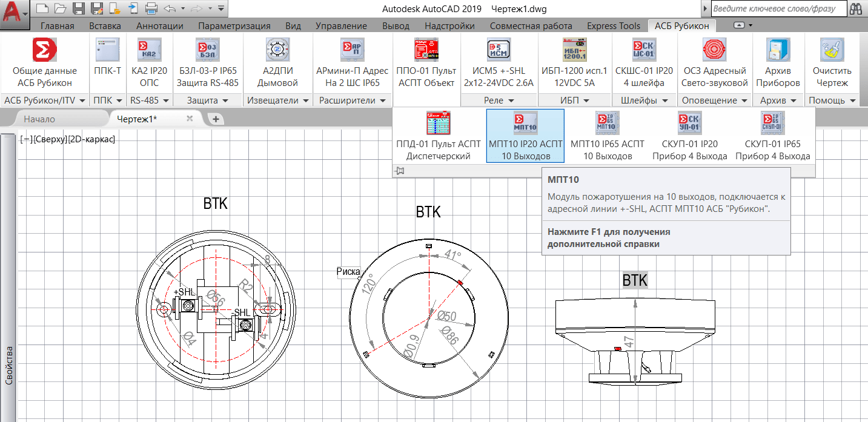868x422 pixels.
Task: Open the AutoCAD application menu button
Action: (15, 14)
